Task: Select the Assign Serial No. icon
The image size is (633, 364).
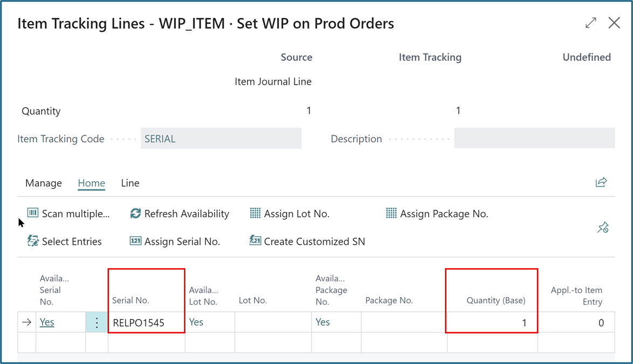Action: pos(136,241)
